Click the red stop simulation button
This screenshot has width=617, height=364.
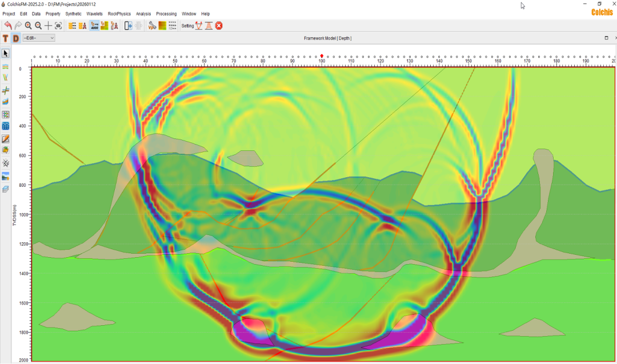(x=219, y=25)
